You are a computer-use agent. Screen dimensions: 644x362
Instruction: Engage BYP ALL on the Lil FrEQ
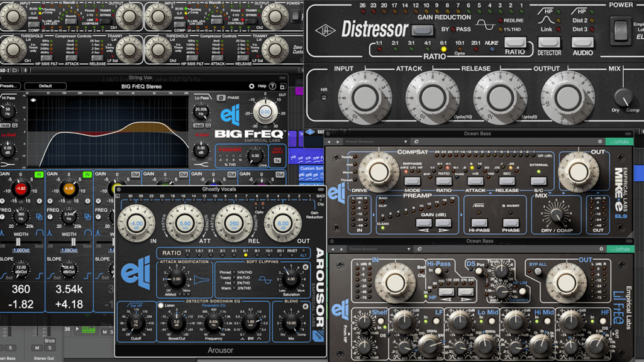538,271
